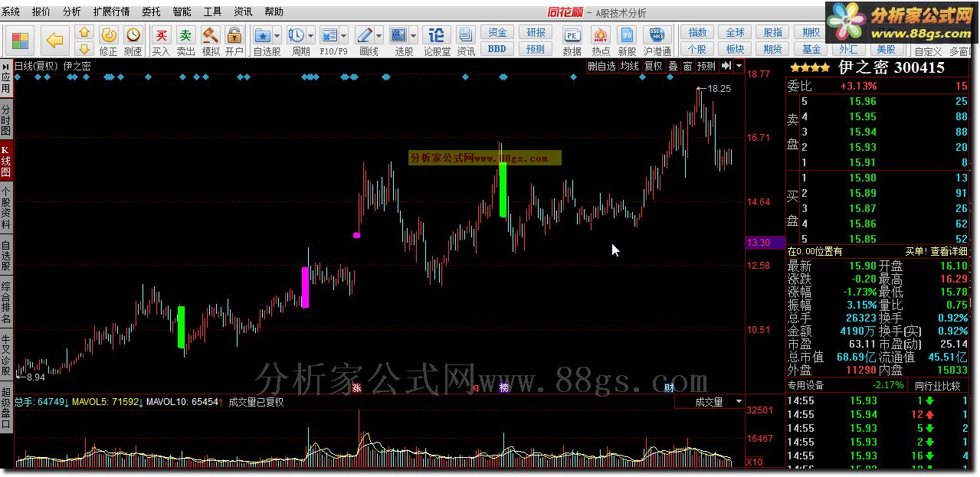Click the yellow down arrow button

pos(84,49)
